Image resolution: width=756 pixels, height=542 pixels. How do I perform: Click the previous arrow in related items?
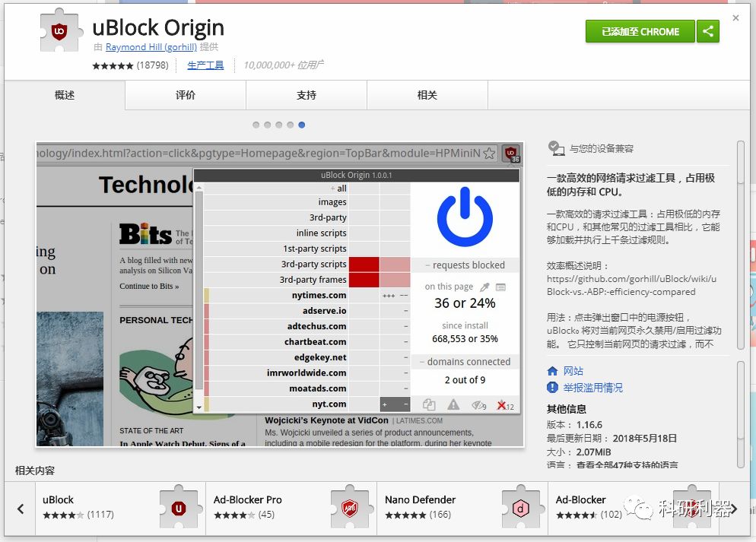click(x=21, y=509)
